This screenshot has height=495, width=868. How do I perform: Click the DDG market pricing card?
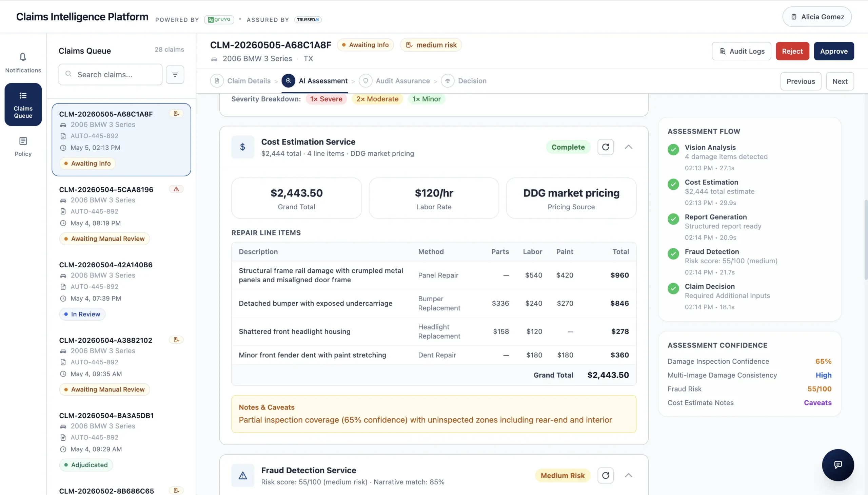[x=571, y=198]
